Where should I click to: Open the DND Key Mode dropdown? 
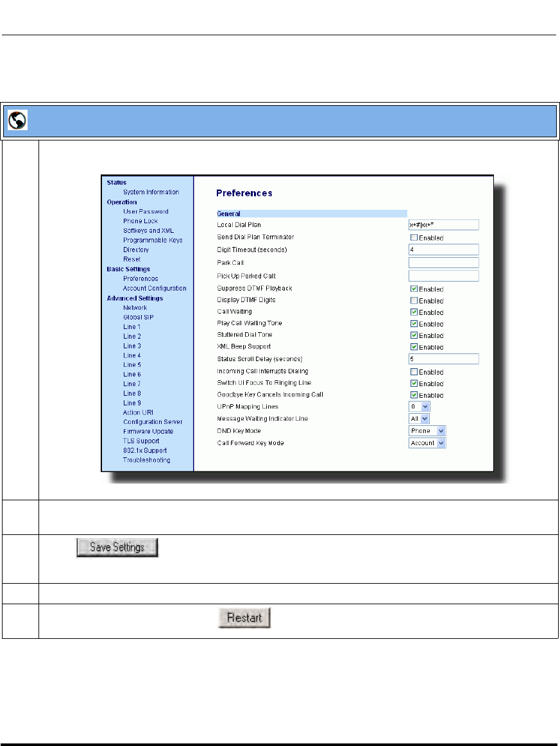[x=427, y=431]
